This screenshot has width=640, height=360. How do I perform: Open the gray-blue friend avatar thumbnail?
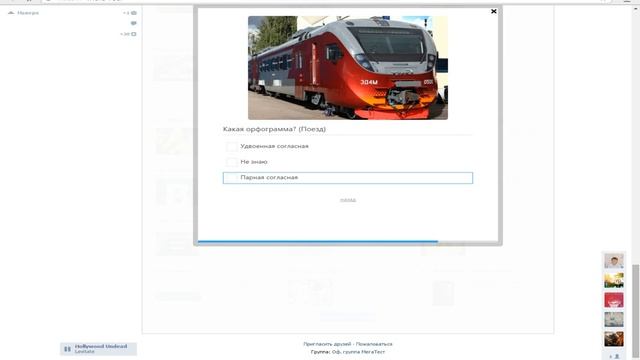click(x=614, y=320)
